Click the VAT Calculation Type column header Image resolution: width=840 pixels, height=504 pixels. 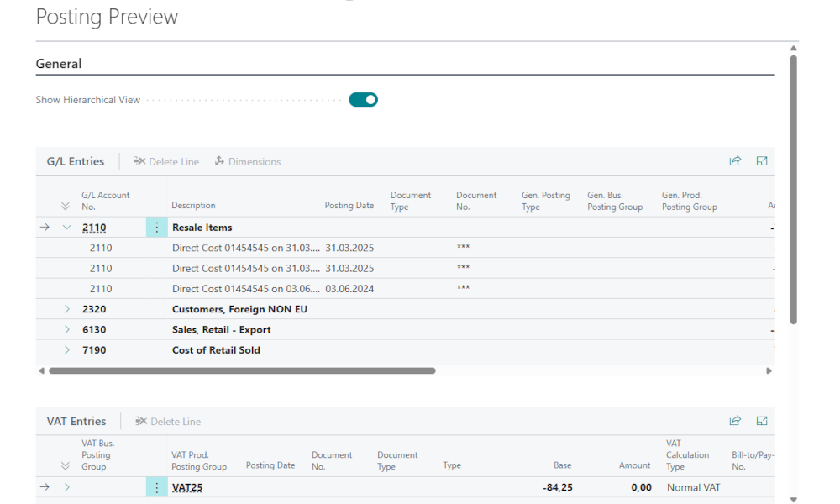tap(687, 454)
